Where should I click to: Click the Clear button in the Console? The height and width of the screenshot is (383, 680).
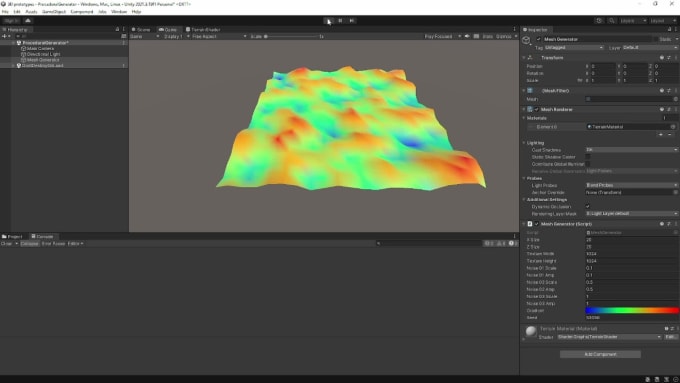point(7,244)
